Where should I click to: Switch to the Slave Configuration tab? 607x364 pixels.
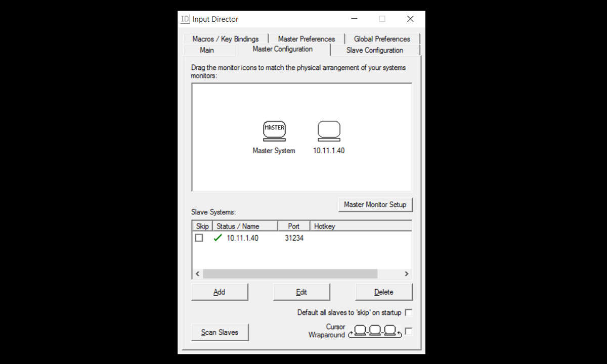click(x=375, y=50)
